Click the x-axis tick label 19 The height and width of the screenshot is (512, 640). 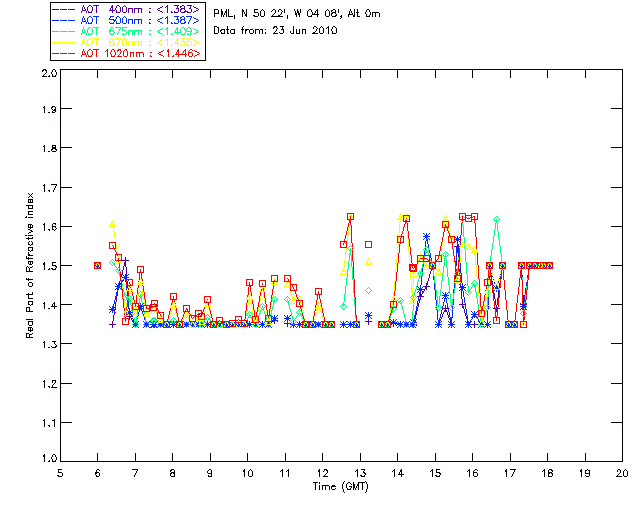585,473
